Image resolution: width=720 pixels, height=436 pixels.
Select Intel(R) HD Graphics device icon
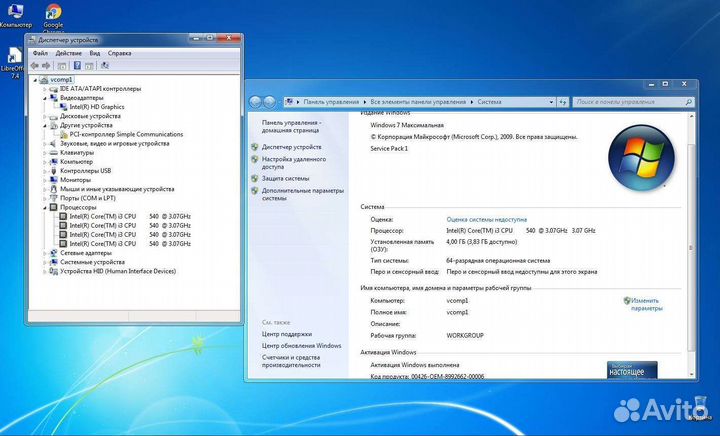point(63,107)
